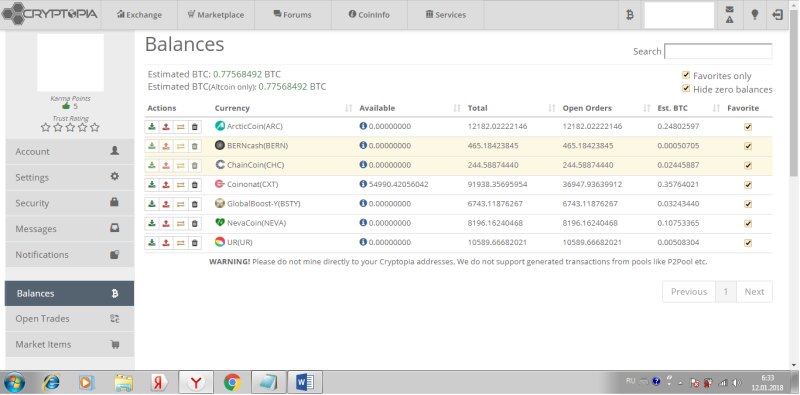Select Notifications in the sidebar
800x395 pixels.
click(69, 254)
